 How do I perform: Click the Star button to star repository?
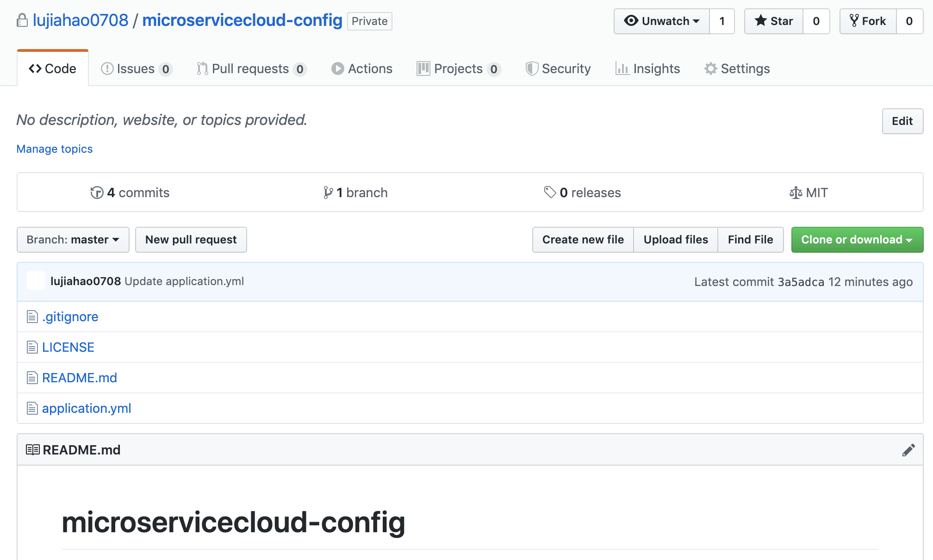pyautogui.click(x=773, y=21)
